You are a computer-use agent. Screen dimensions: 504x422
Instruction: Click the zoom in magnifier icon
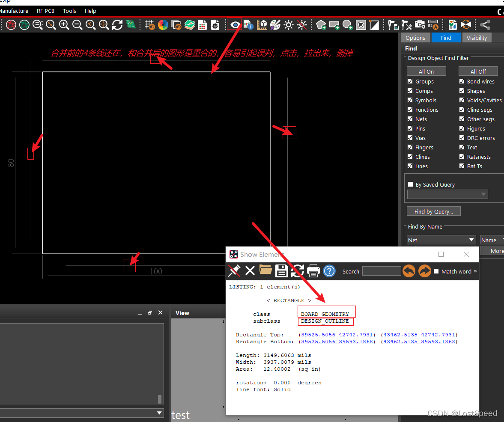[64, 25]
